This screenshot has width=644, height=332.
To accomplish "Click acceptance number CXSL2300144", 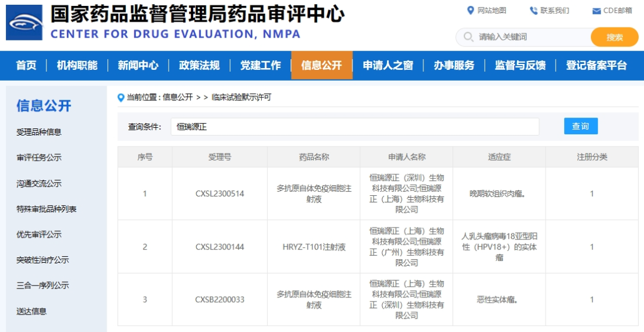I will (x=219, y=247).
